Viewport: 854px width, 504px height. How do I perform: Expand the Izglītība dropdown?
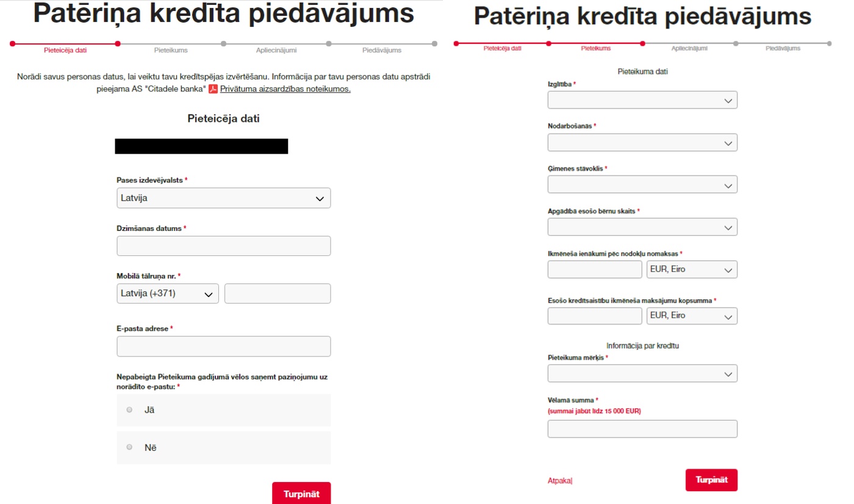click(x=642, y=100)
